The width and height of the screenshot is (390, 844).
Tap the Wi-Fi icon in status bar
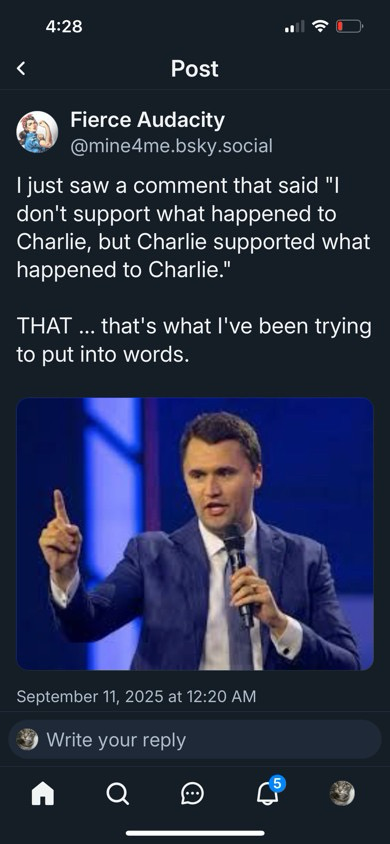tap(321, 25)
